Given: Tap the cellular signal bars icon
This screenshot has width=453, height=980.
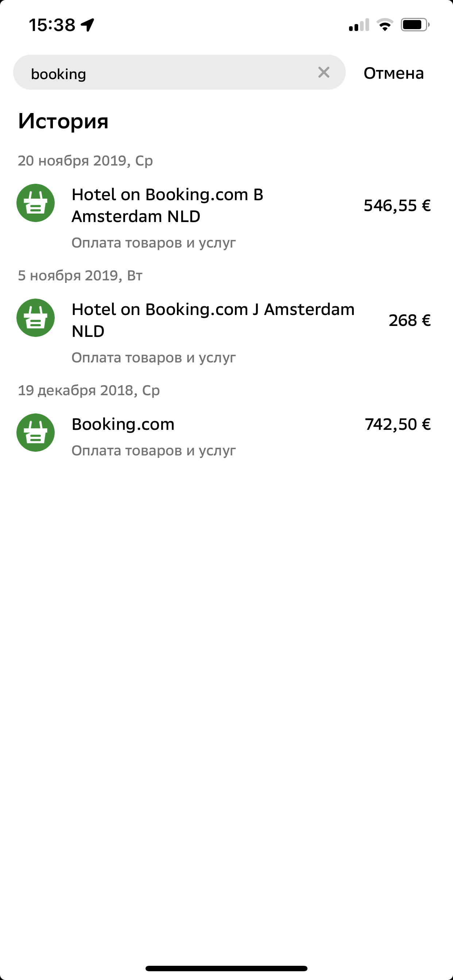Looking at the screenshot, I should pyautogui.click(x=359, y=25).
